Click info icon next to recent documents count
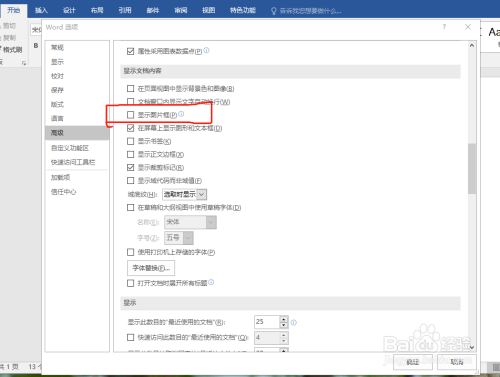Viewport: 500px width, 377px height. coord(294,322)
